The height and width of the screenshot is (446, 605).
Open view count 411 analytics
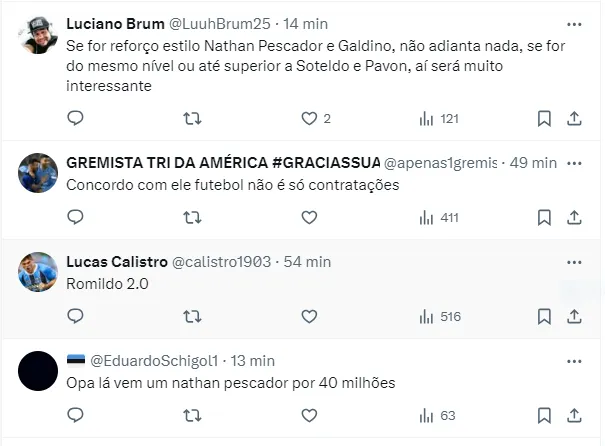tap(439, 218)
